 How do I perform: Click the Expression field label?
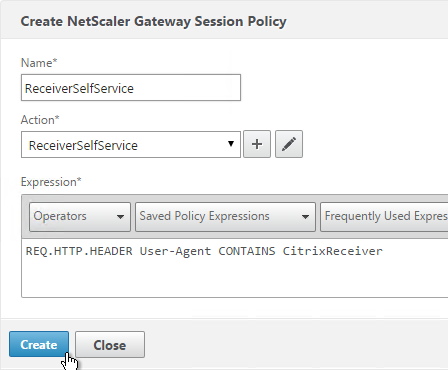(51, 182)
